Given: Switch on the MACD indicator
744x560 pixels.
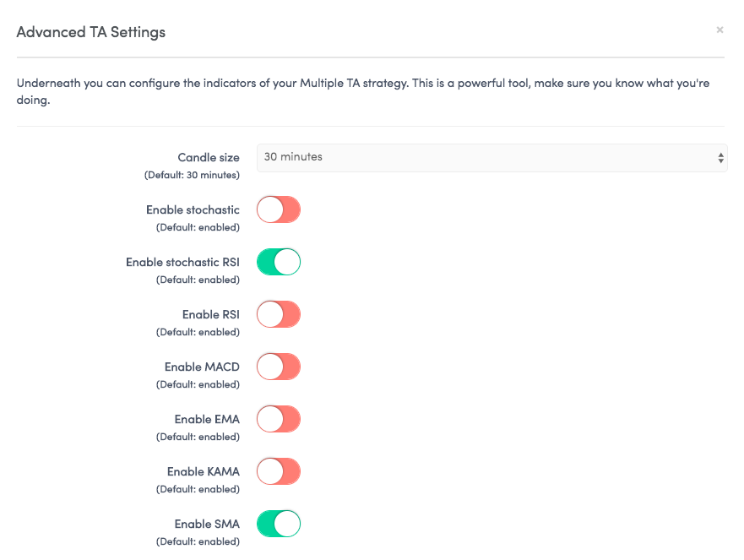Looking at the screenshot, I should pyautogui.click(x=279, y=367).
